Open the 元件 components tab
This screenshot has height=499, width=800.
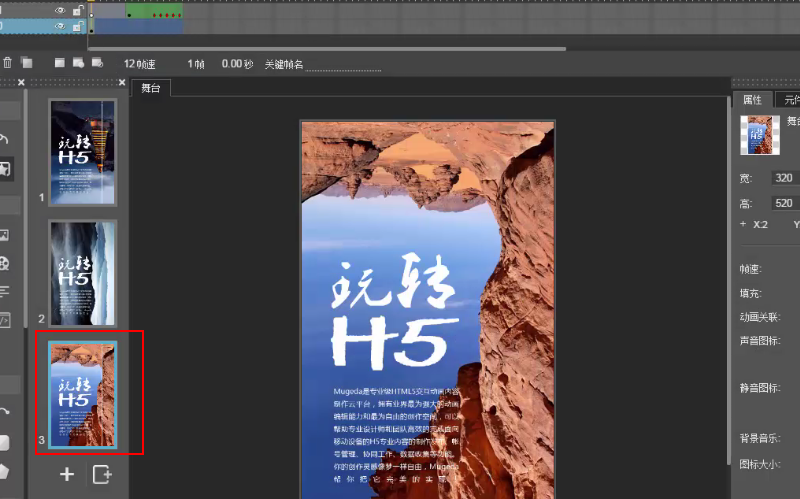(x=789, y=99)
